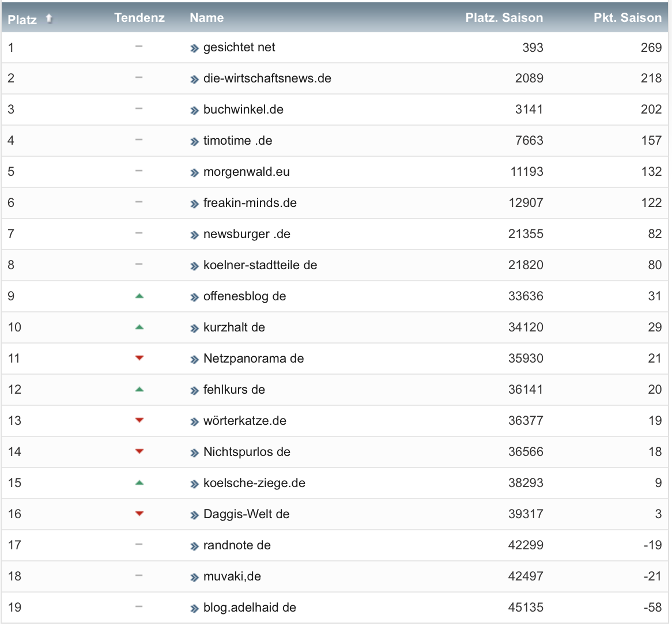Open Daggis-Welt de link
This screenshot has height=626, width=672.
[x=247, y=514]
